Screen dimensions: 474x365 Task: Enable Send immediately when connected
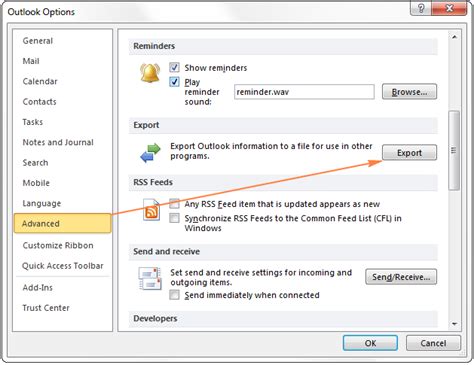(174, 295)
